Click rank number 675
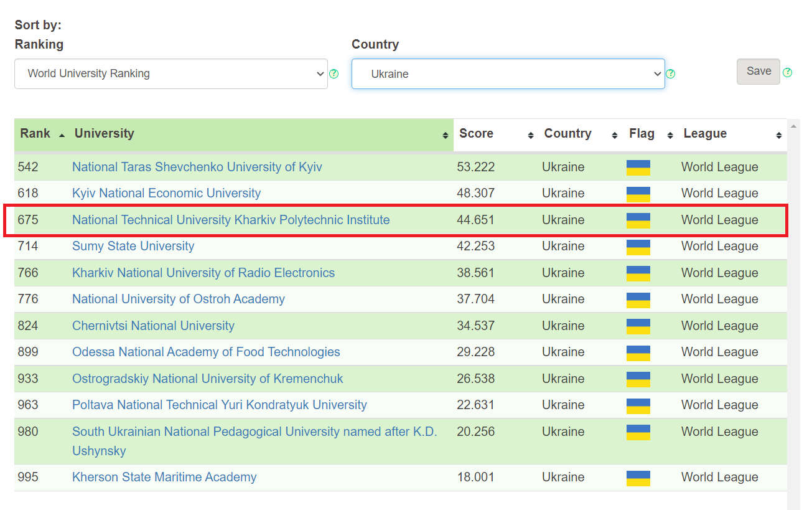Screen dimensions: 812x510 [28, 220]
